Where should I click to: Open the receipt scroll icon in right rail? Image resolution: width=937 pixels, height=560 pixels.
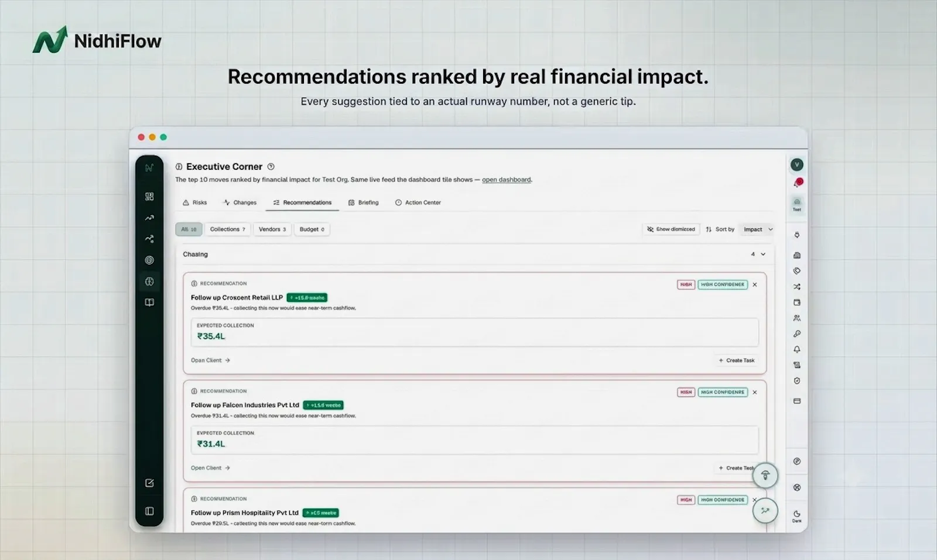pyautogui.click(x=796, y=365)
